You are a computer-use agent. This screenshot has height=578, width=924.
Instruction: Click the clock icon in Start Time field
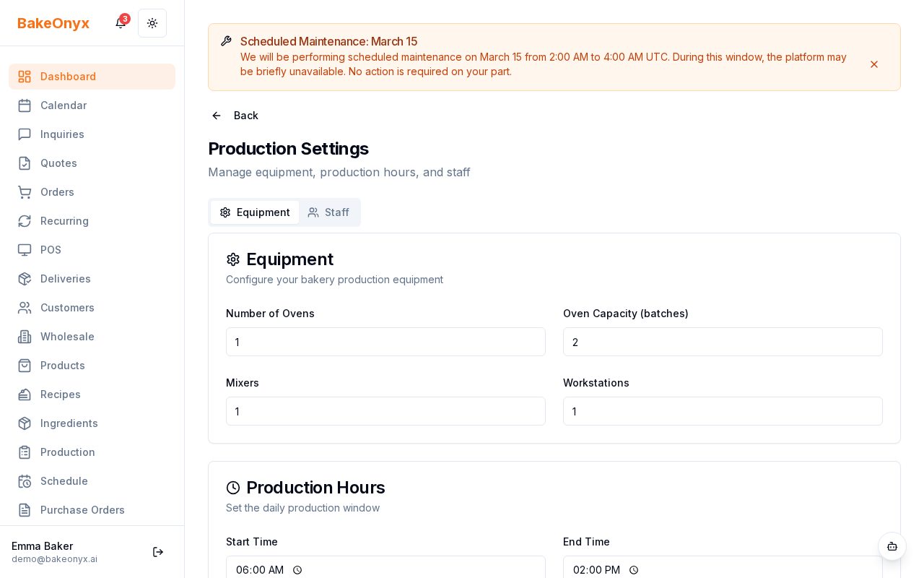coord(297,570)
